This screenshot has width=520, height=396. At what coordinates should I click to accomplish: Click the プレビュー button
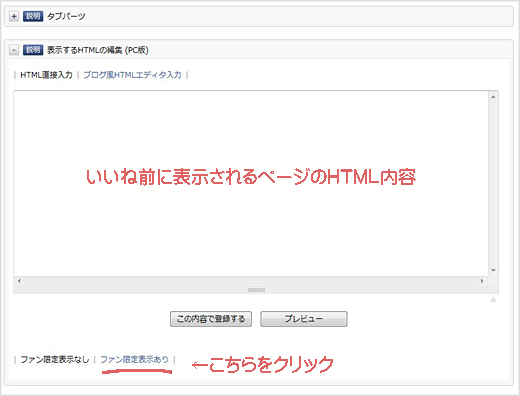coord(304,319)
